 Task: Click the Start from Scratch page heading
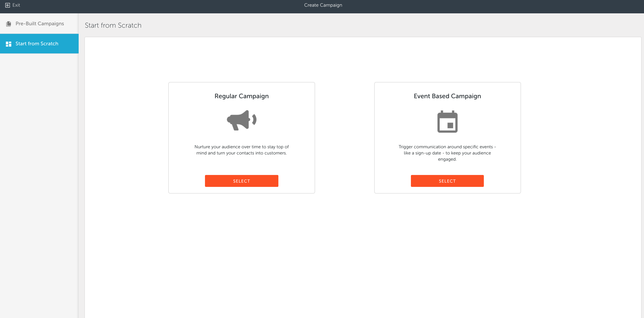coord(113,25)
